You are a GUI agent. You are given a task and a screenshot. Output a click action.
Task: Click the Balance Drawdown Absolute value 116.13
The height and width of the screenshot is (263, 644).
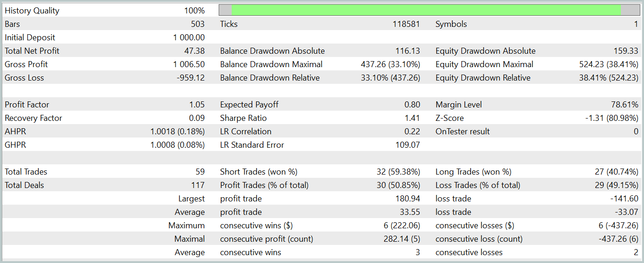[x=408, y=51]
